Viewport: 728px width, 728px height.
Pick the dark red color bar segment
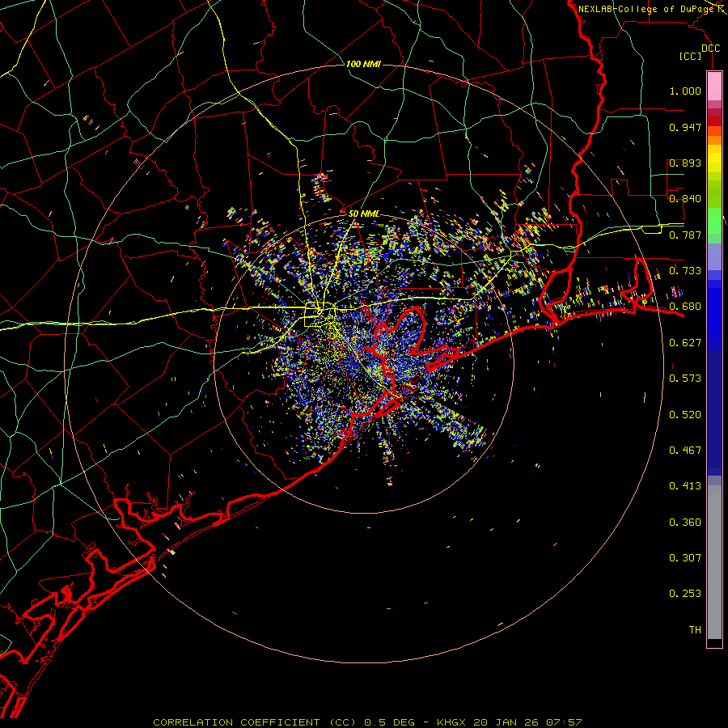click(714, 121)
